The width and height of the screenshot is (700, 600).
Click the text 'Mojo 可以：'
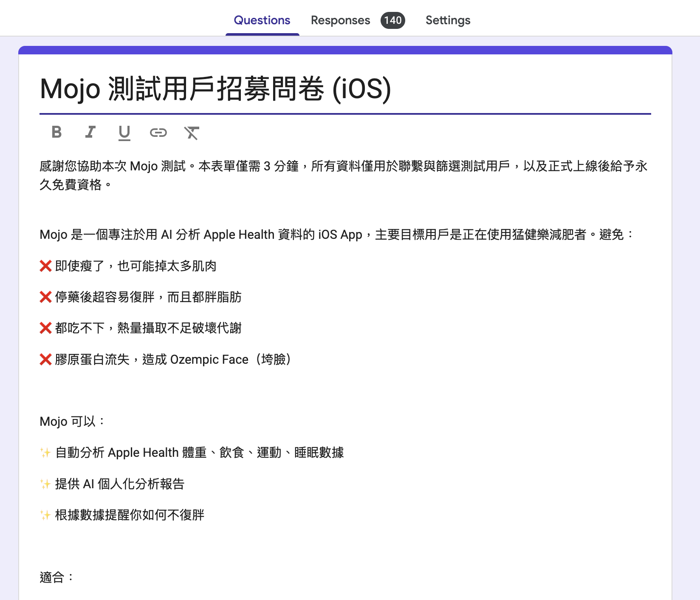[72, 422]
